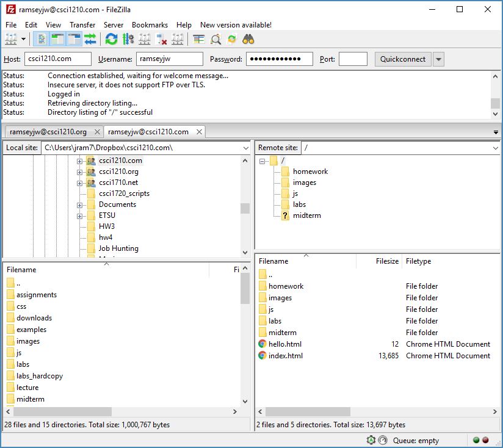Screen dimensions: 503x448
Task: Open the Site Manager icon
Action: point(11,40)
